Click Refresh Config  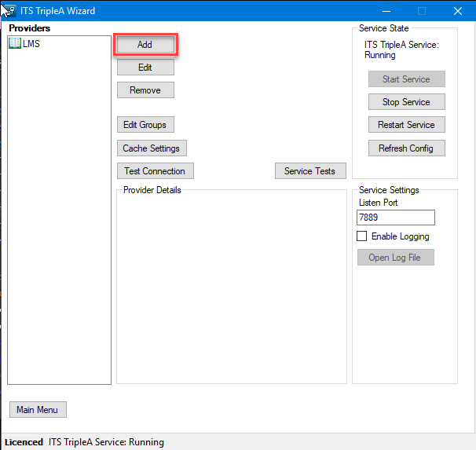point(406,148)
